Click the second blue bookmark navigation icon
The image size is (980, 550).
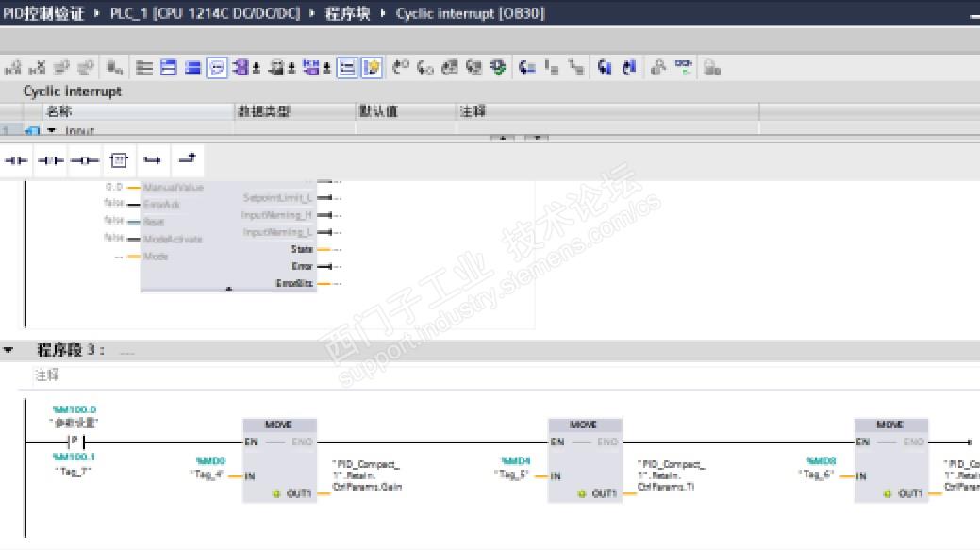click(x=629, y=68)
